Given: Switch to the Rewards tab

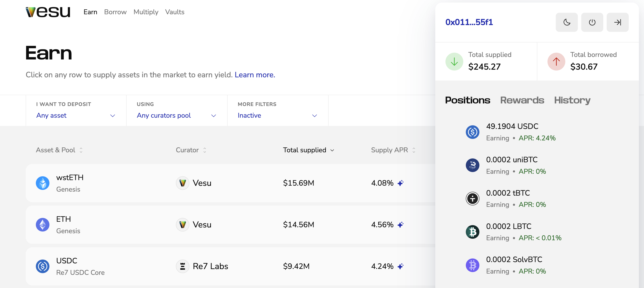Looking at the screenshot, I should [522, 100].
